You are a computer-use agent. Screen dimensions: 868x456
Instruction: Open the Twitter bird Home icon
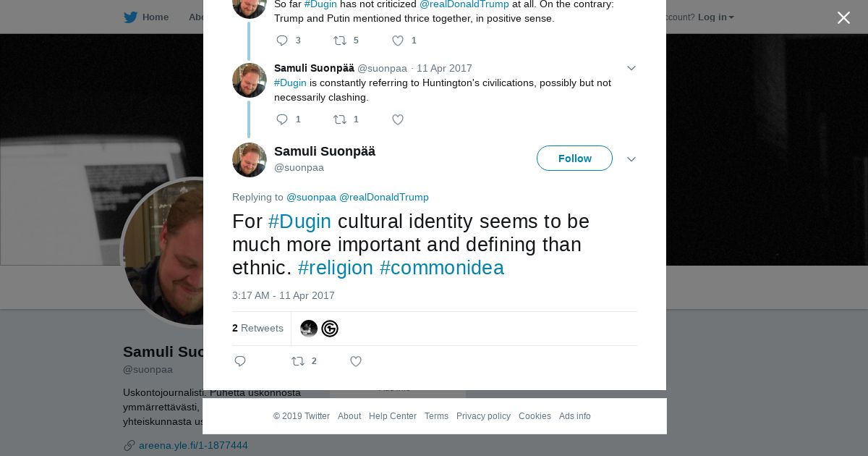[131, 17]
